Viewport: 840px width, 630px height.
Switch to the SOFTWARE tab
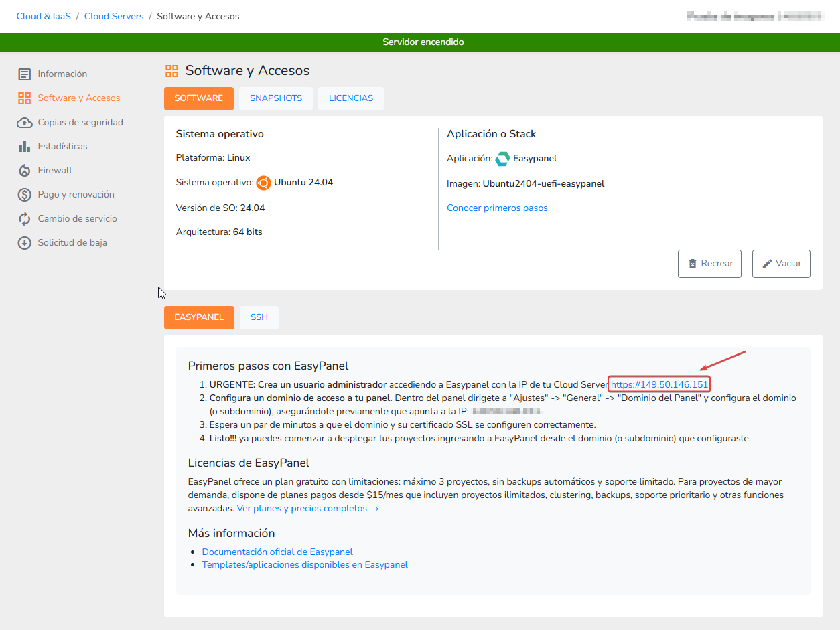(x=199, y=98)
